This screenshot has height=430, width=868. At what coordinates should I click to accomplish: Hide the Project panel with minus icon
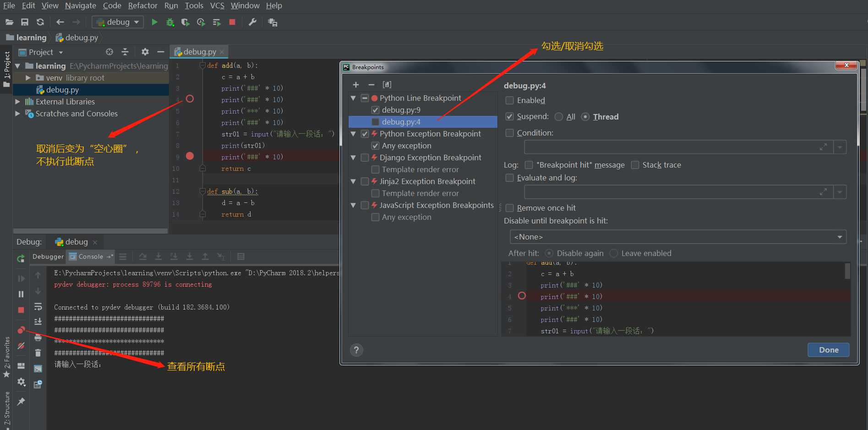[x=160, y=52]
